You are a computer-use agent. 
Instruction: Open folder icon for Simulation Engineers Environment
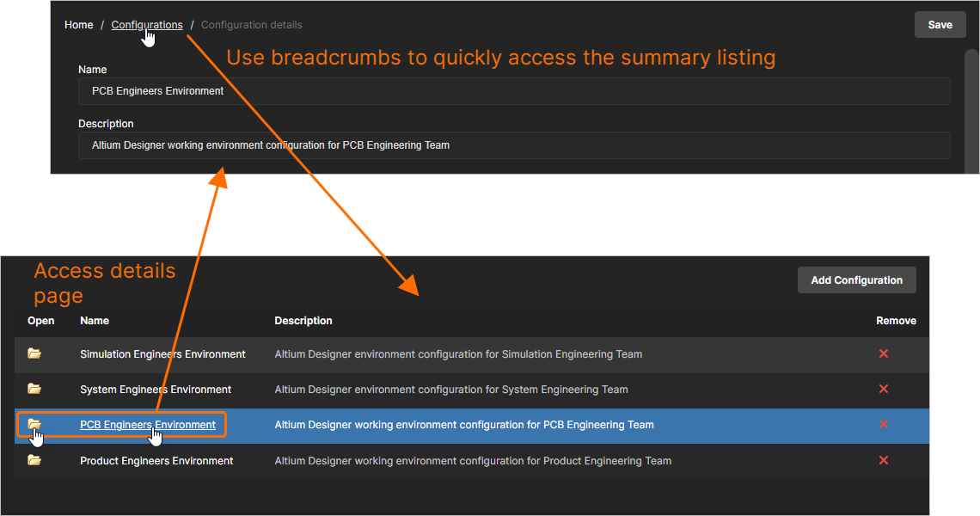[x=34, y=354]
